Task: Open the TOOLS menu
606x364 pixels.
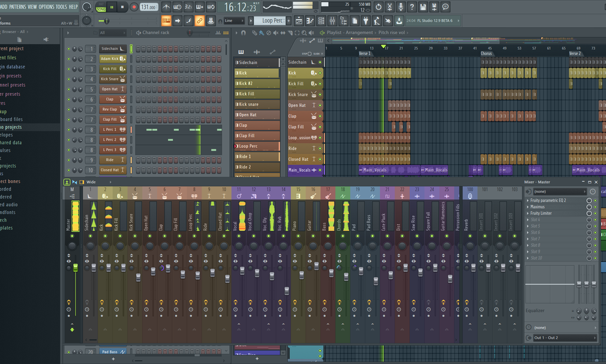Action: coord(61,7)
